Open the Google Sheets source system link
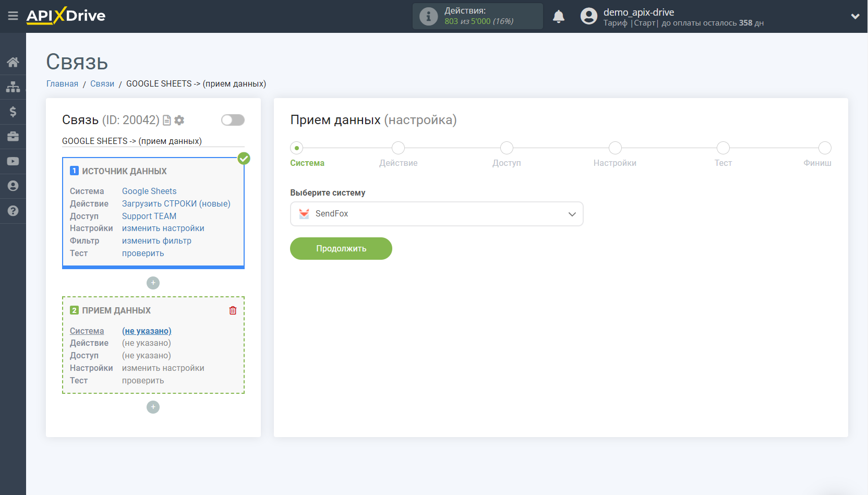Viewport: 868px width, 495px height. click(149, 191)
